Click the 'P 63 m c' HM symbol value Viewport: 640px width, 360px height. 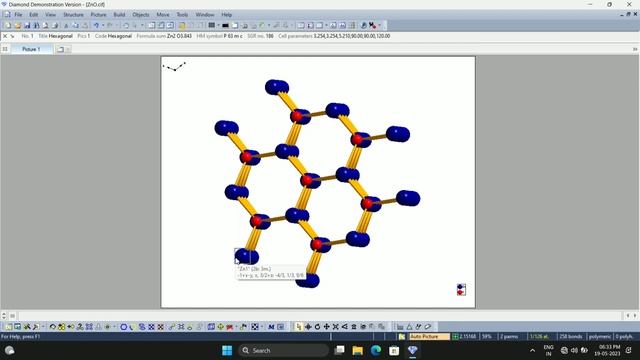(x=233, y=36)
